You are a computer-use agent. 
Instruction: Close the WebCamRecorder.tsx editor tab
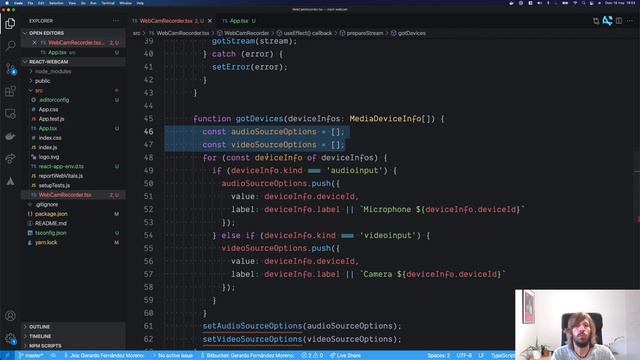click(x=210, y=21)
